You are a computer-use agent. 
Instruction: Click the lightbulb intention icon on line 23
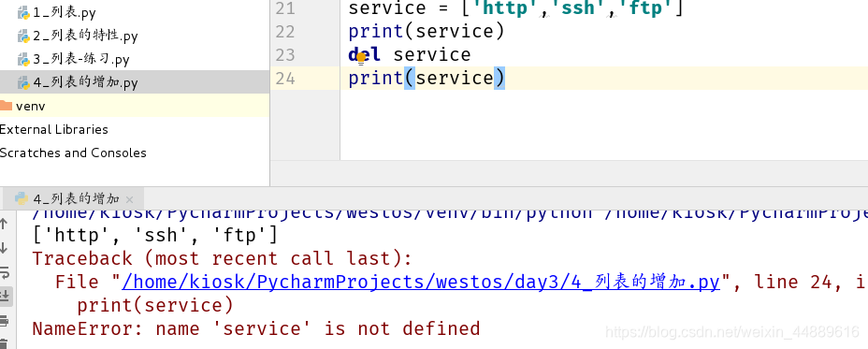(x=361, y=58)
